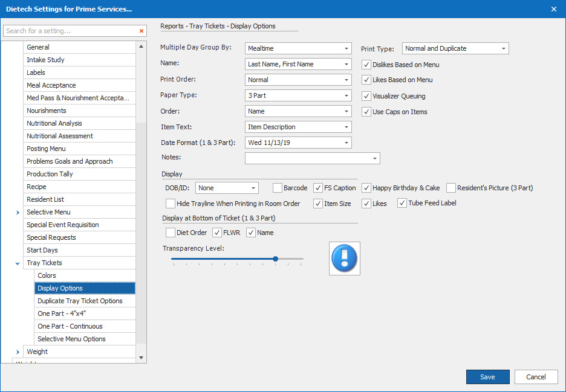This screenshot has width=566, height=392.
Task: Open the Date Format dropdown
Action: coord(298,143)
